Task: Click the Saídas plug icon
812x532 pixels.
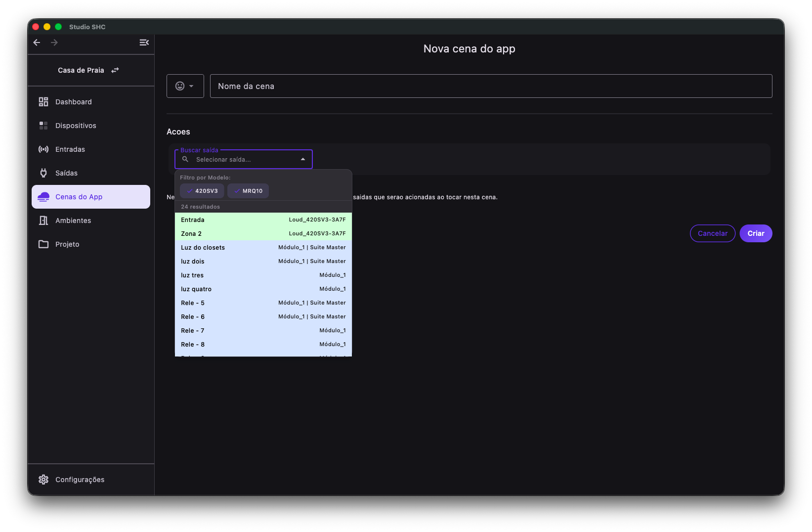Action: (x=43, y=173)
